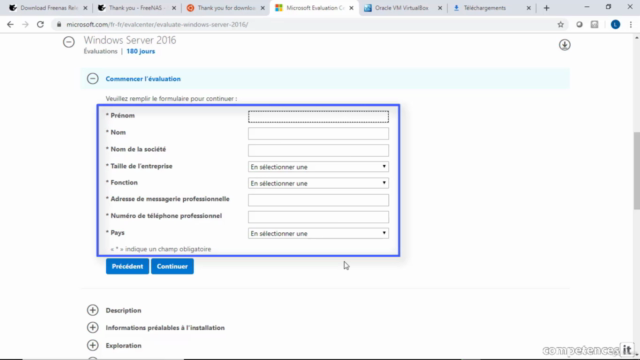Image resolution: width=640 pixels, height=360 pixels.
Task: Switch to Oracle VM VirtualBox tab
Action: pos(402,8)
